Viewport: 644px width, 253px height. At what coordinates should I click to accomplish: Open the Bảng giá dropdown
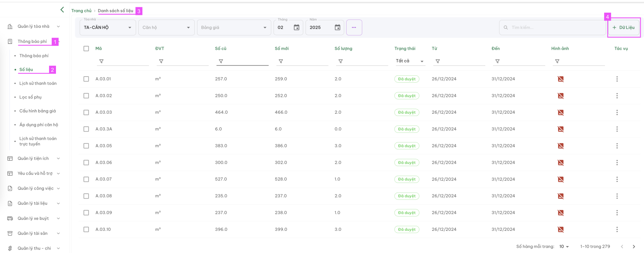tap(234, 28)
